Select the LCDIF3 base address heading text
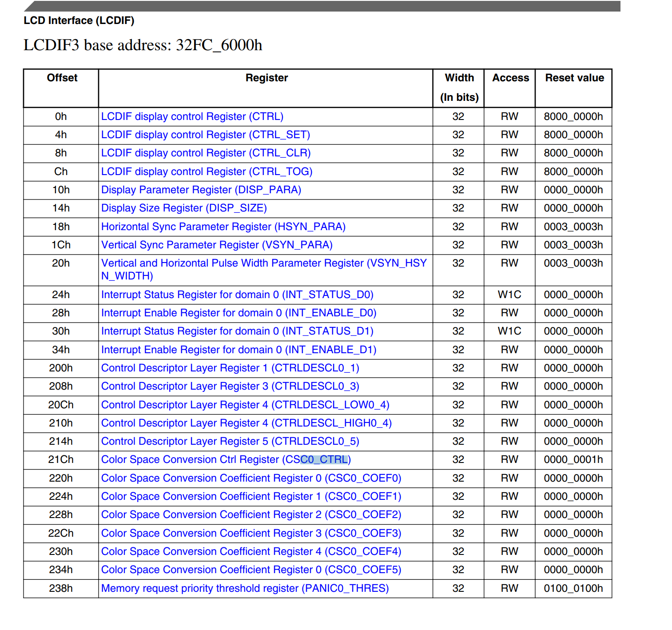Screen dimensions: 672x630 coord(143,45)
